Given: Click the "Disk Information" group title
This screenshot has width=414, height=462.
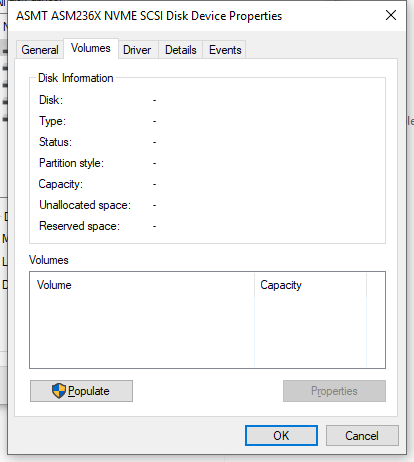Looking at the screenshot, I should tap(76, 78).
